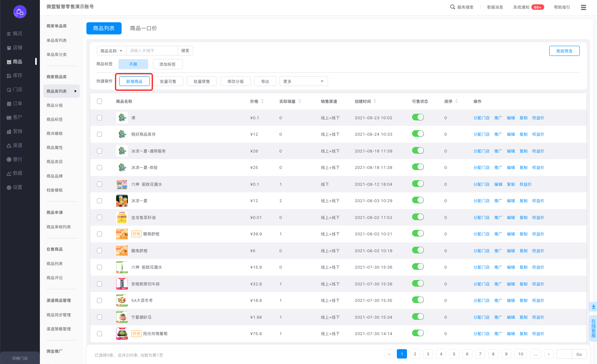Sort by 创建时间 using its sort arrows

[375, 101]
